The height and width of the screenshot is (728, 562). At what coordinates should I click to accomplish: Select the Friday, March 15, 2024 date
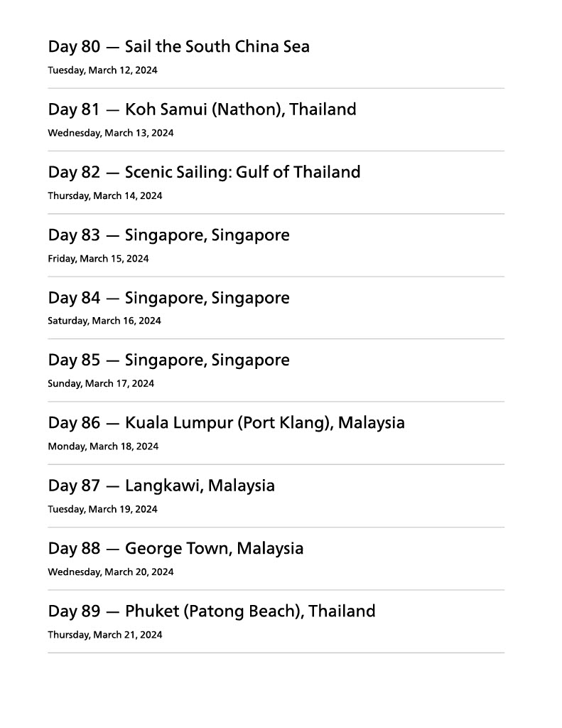[98, 259]
